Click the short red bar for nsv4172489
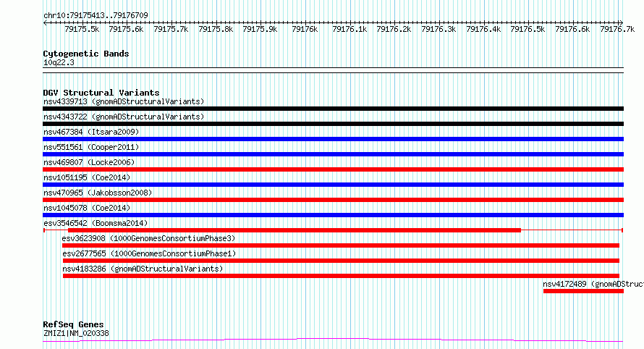This screenshot has width=644, height=349. click(x=583, y=291)
